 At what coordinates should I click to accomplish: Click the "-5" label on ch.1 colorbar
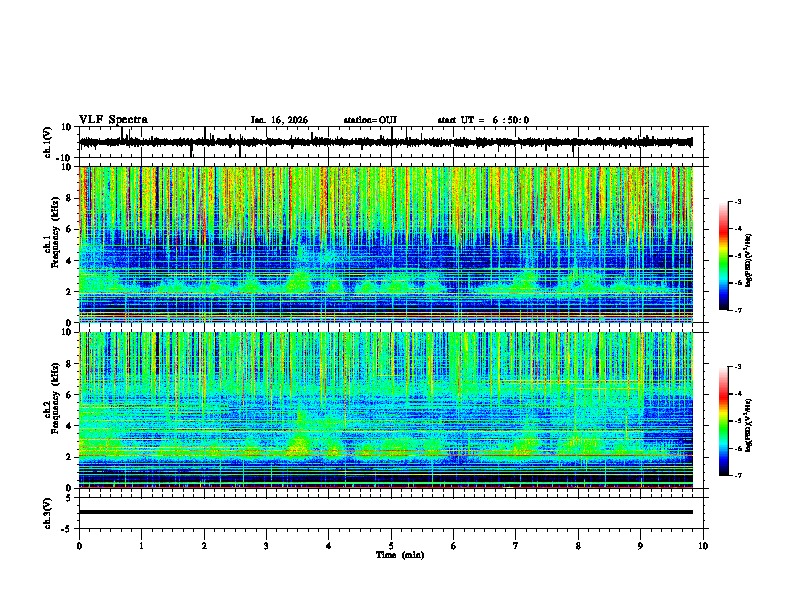point(737,256)
